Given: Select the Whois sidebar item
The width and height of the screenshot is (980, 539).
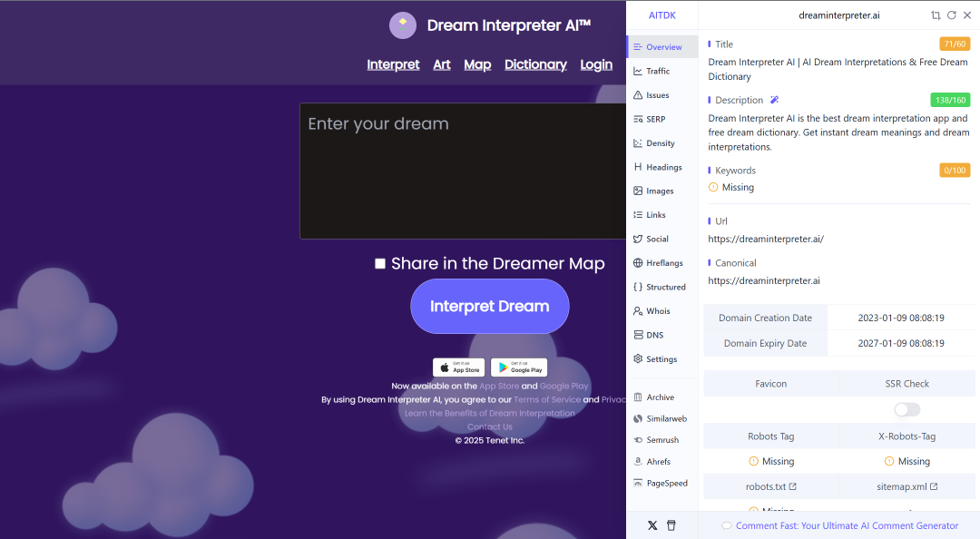Looking at the screenshot, I should pyautogui.click(x=662, y=310).
